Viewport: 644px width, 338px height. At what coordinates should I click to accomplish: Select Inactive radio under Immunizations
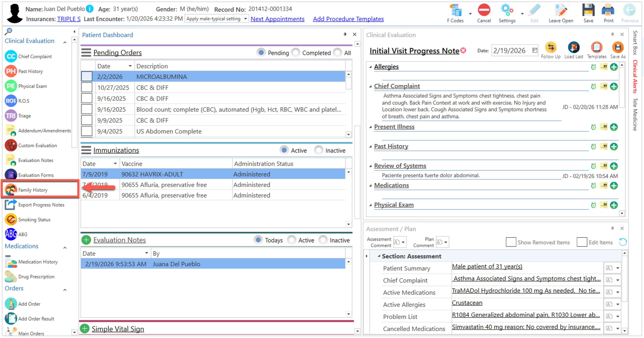(319, 150)
